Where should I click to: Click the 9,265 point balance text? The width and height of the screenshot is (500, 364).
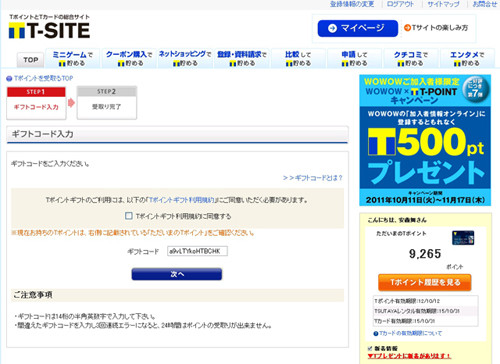pyautogui.click(x=425, y=254)
